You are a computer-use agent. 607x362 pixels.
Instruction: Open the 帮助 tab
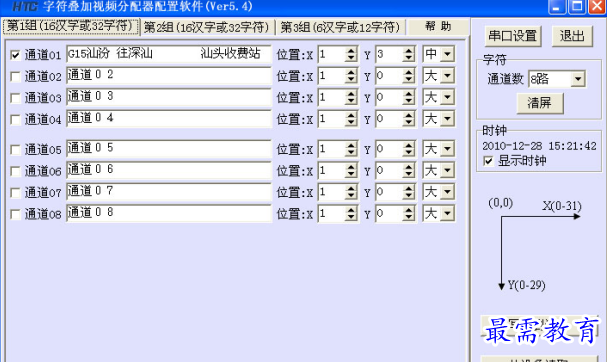pyautogui.click(x=438, y=27)
